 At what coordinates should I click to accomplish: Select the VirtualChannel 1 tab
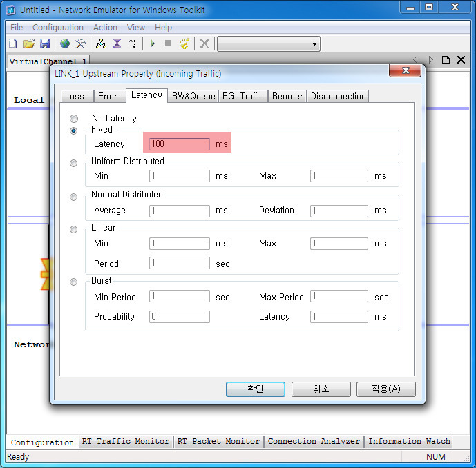(48, 61)
